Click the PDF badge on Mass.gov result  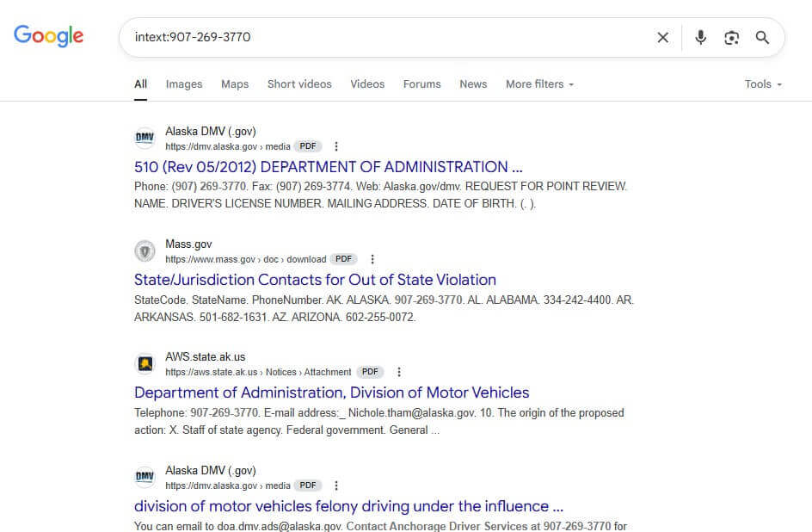343,259
